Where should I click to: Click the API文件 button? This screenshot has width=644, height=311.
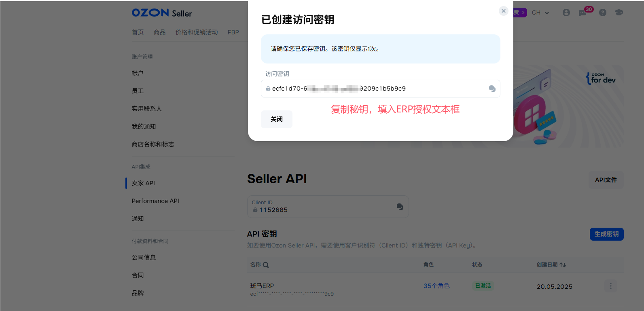tap(606, 180)
